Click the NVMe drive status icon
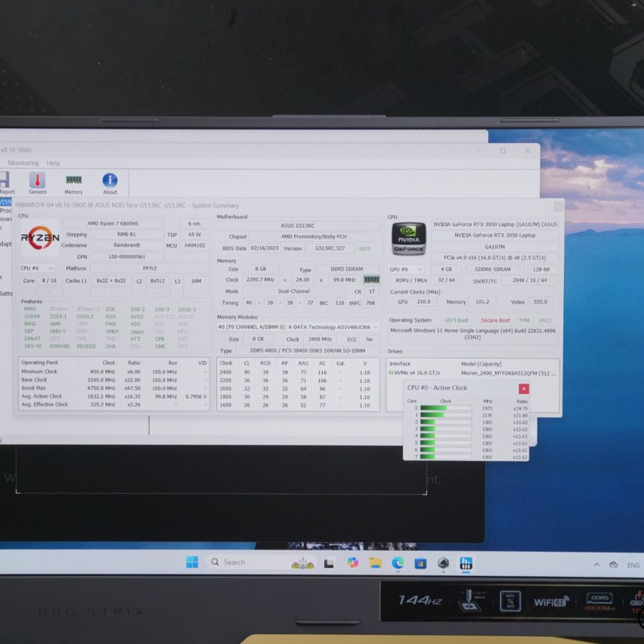This screenshot has height=644, width=644. 391,373
